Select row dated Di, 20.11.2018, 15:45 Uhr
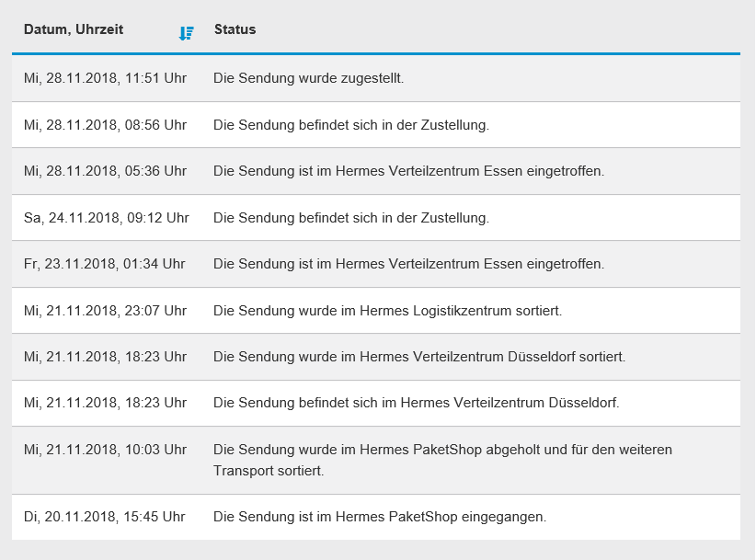Screen dimensions: 756x560 376,517
